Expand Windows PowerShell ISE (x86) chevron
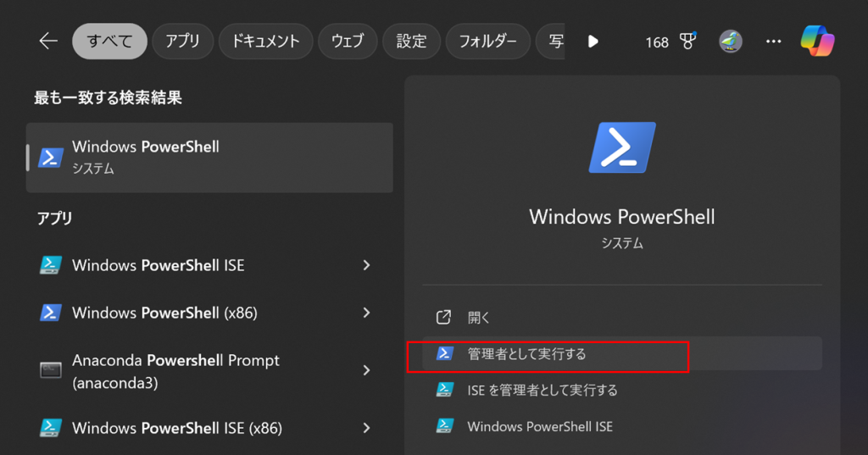Image resolution: width=868 pixels, height=455 pixels. click(x=366, y=426)
